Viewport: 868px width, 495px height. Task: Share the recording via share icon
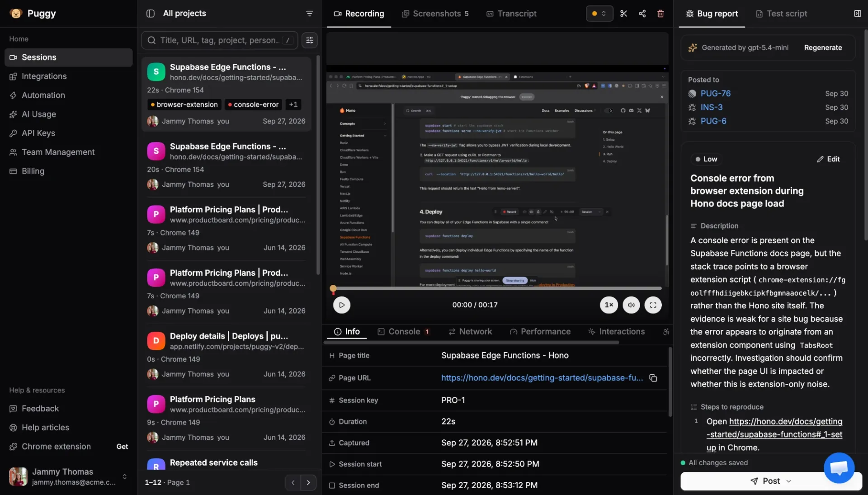(642, 14)
